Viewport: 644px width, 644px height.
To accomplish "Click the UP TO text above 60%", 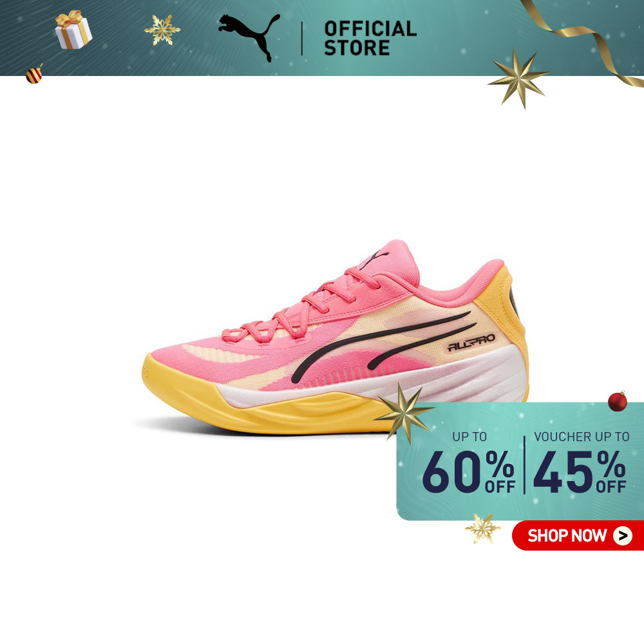I will (469, 437).
